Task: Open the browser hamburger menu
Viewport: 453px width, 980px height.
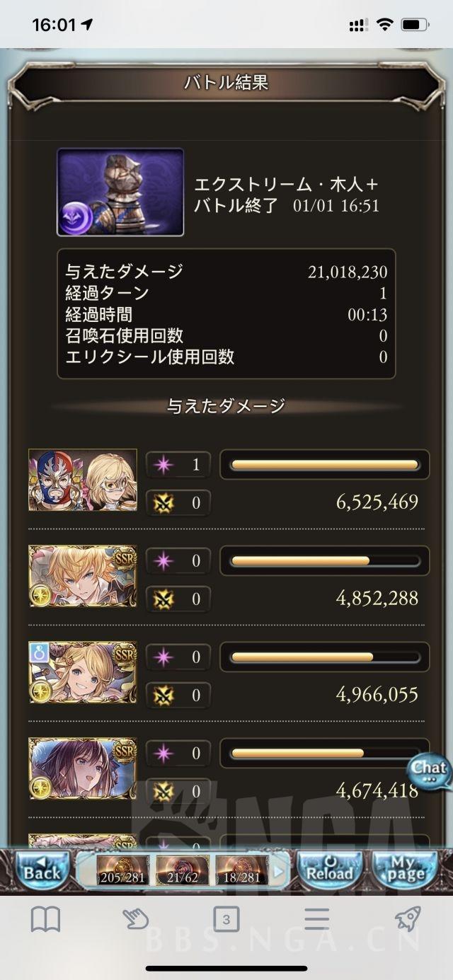Action: (316, 919)
